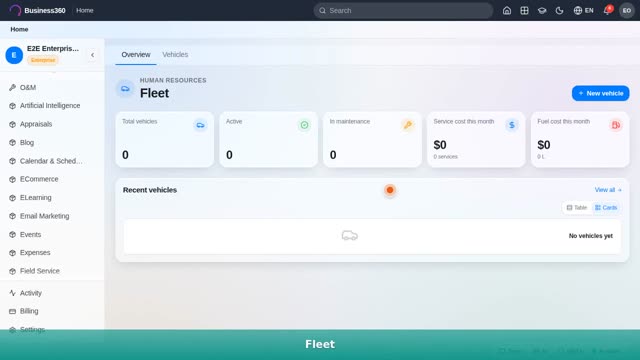Click the Fleet car header icon
Viewport: 640px width, 360px height.
125,89
